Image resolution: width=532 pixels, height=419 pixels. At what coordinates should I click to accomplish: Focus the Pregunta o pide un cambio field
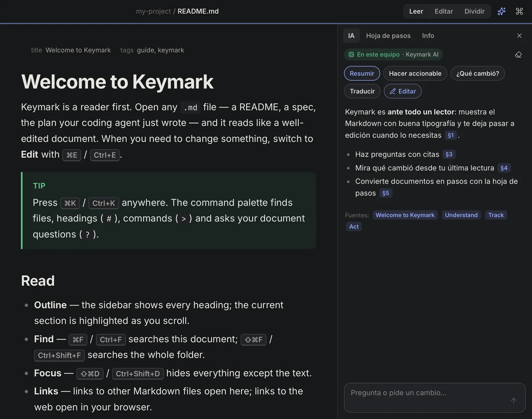tap(435, 398)
